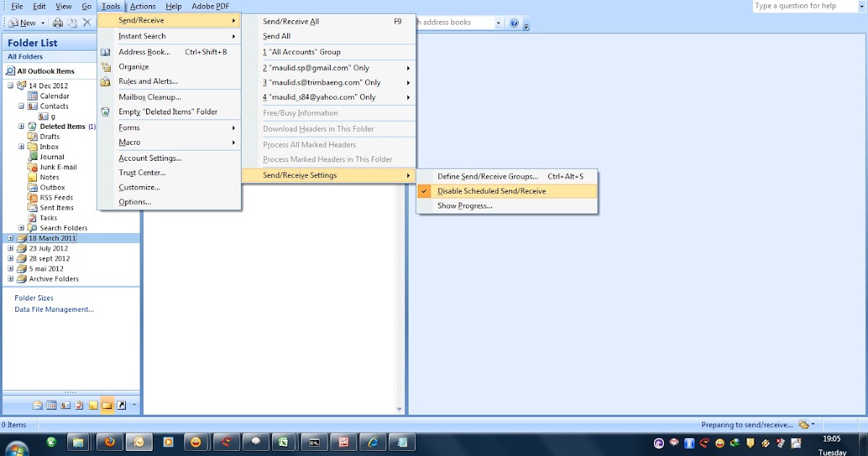This screenshot has height=456, width=868.
Task: Expand the 23 July 2012 data file
Action: coord(10,248)
